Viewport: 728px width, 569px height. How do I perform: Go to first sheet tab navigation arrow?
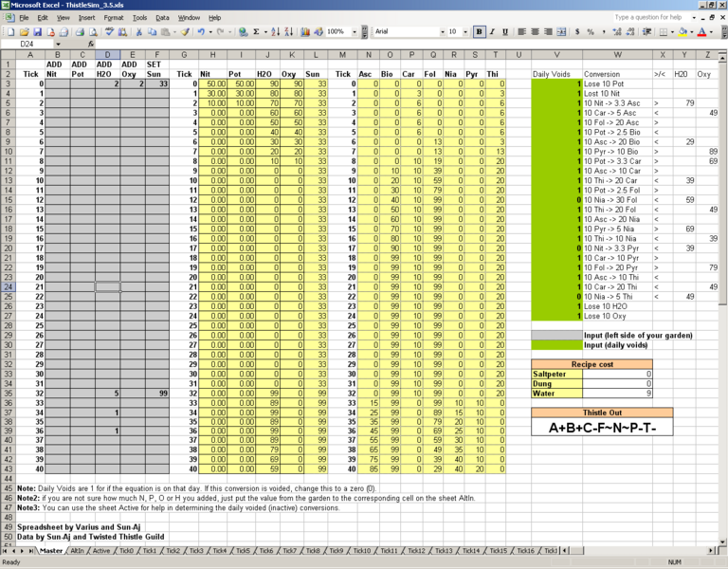tap(5, 551)
